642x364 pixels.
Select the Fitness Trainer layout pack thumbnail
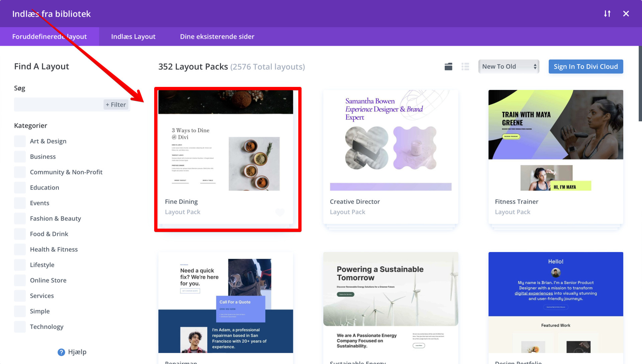click(555, 140)
